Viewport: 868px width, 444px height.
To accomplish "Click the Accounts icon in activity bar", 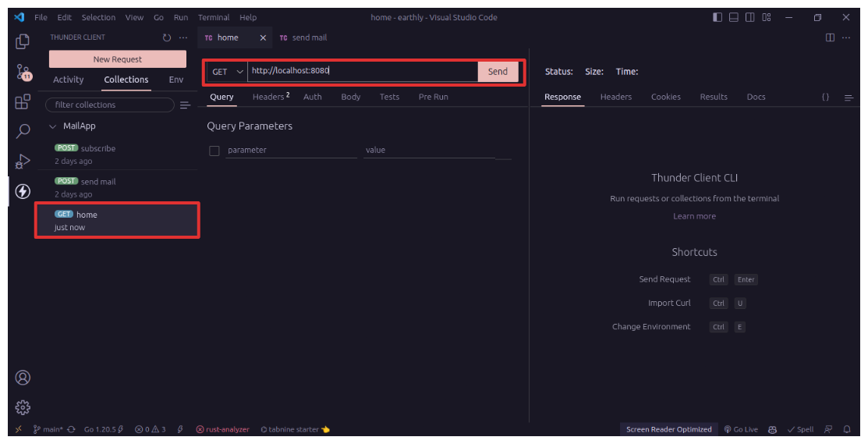I will pos(23,378).
